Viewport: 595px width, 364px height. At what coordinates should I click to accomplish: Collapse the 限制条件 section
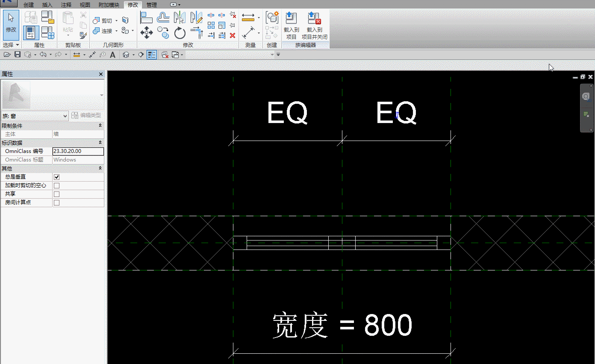100,126
